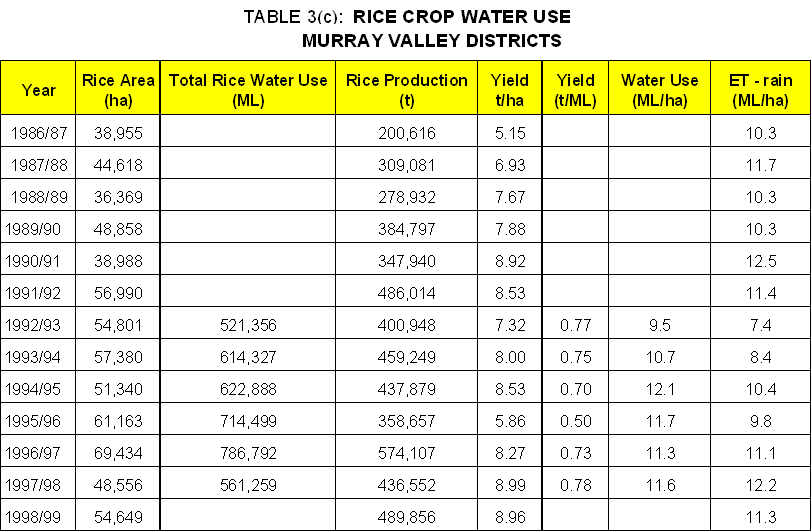Click the Year column header
The height and width of the screenshot is (531, 811).
(x=39, y=90)
